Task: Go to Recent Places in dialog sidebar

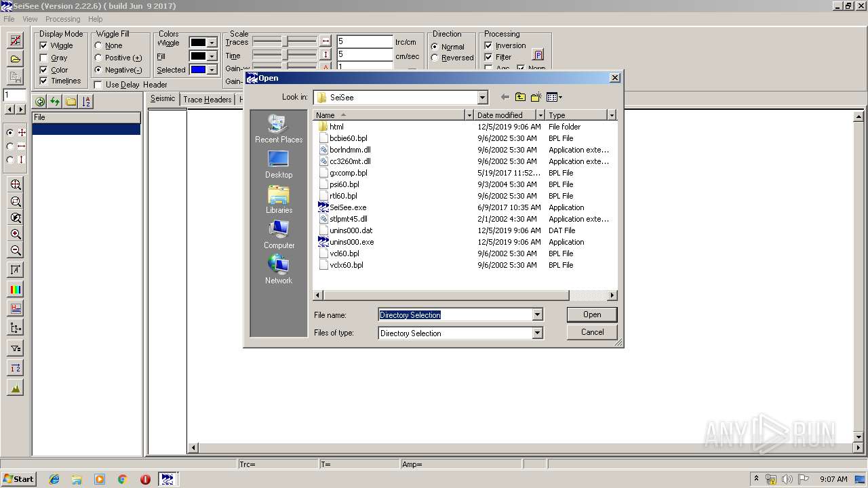Action: (x=279, y=129)
